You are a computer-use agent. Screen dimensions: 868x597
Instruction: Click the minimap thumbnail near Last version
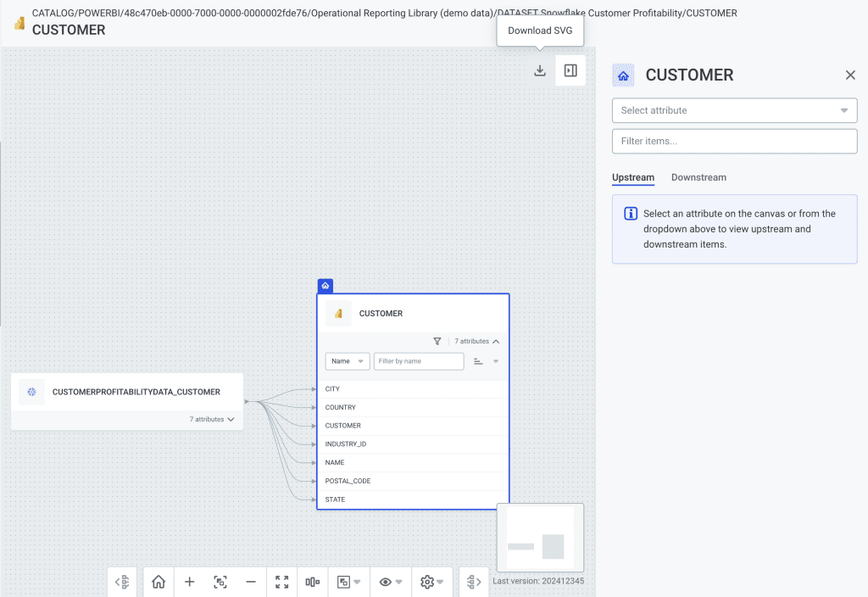pyautogui.click(x=540, y=536)
